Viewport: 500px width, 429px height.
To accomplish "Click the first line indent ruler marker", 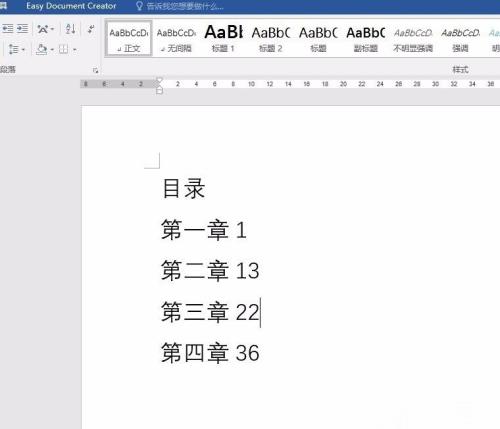I will pos(159,80).
